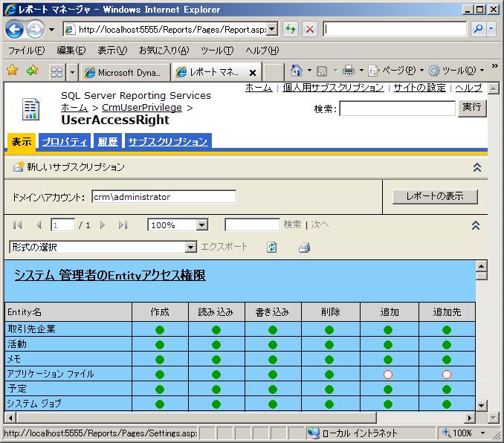
Task: Open the ヘルプ(H) menu
Action: click(262, 50)
